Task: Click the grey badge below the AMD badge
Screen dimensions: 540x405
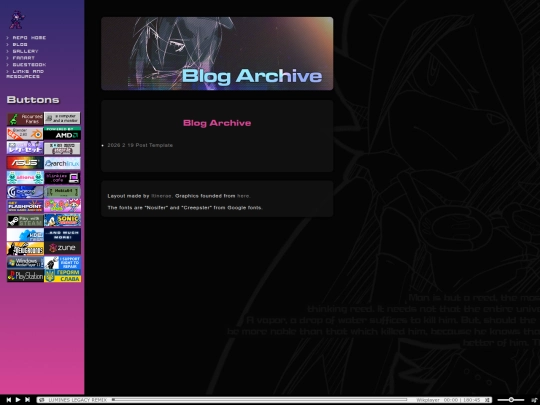Action: point(62,148)
